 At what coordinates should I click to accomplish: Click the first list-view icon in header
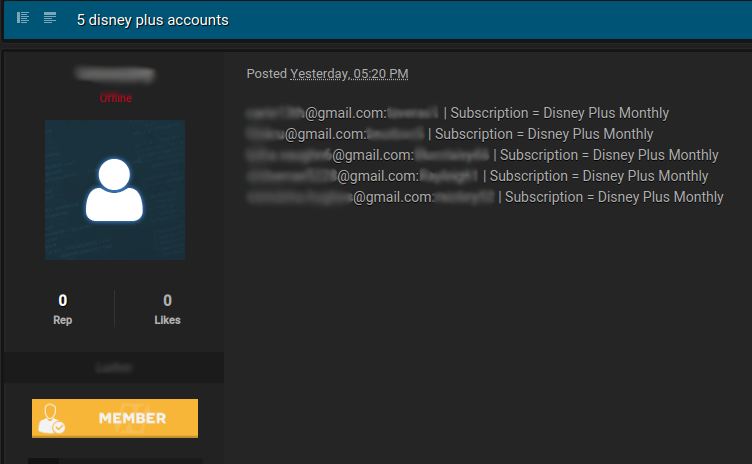tap(23, 18)
